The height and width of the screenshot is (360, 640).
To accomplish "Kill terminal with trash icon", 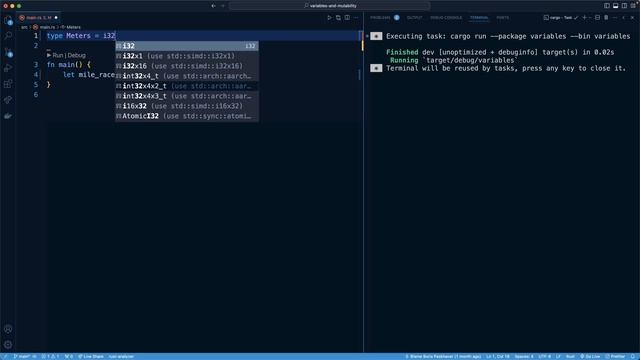I will coord(606,18).
